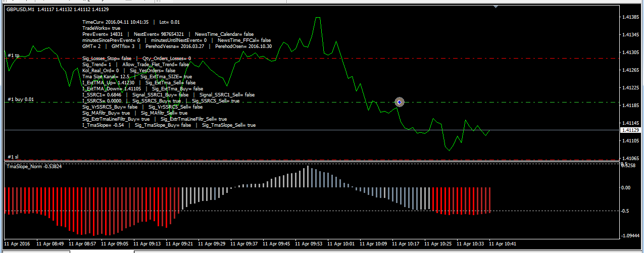Click the 'I_ExtTMA_Up= 1.41230' text
Screen dimensions: 644x253
(x=108, y=82)
